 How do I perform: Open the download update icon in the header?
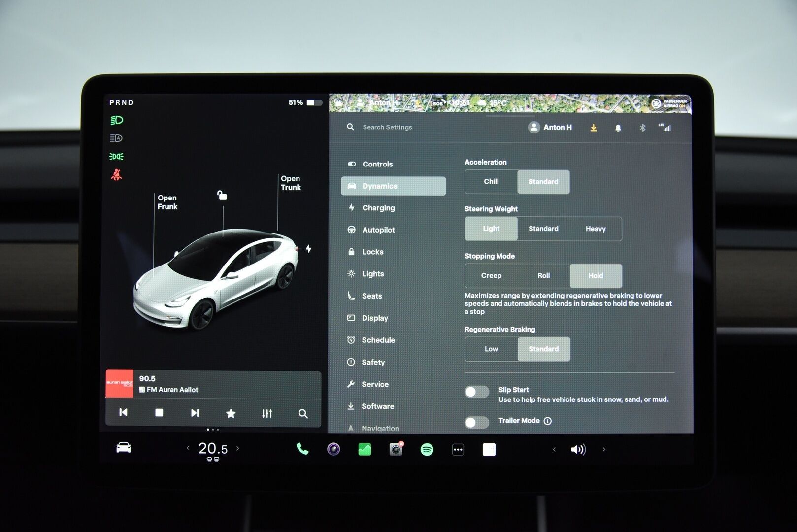594,128
